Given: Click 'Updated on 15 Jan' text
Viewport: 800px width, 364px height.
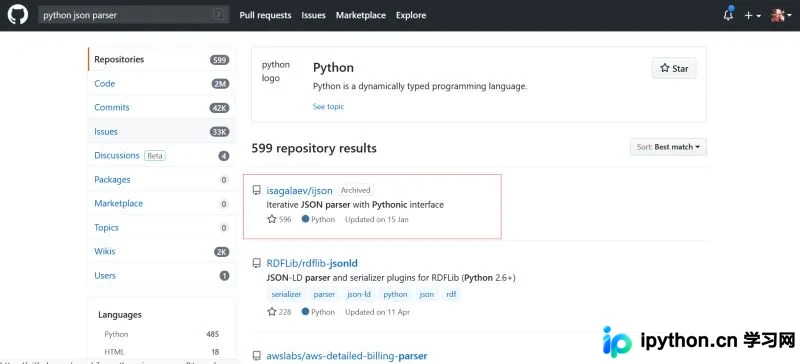Looking at the screenshot, I should pos(377,220).
